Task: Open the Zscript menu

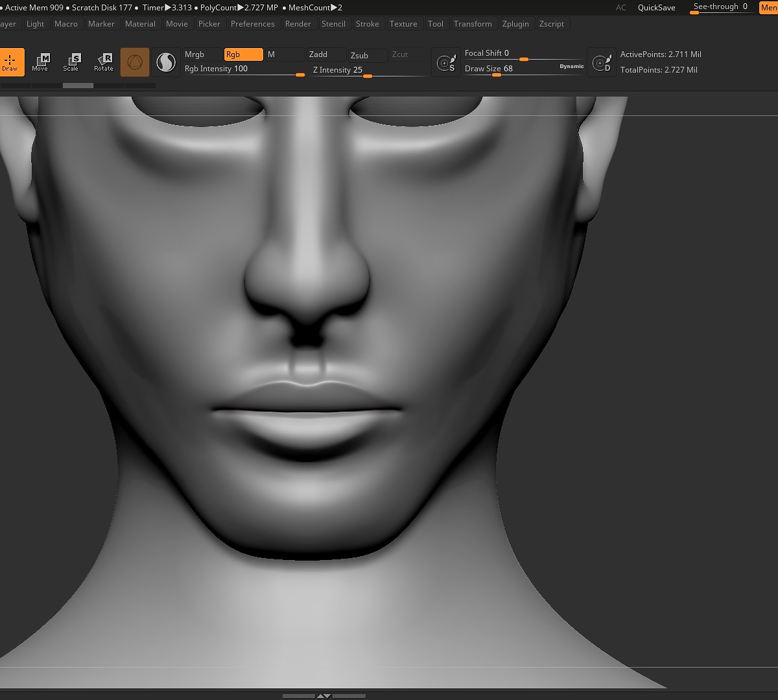Action: click(x=552, y=24)
